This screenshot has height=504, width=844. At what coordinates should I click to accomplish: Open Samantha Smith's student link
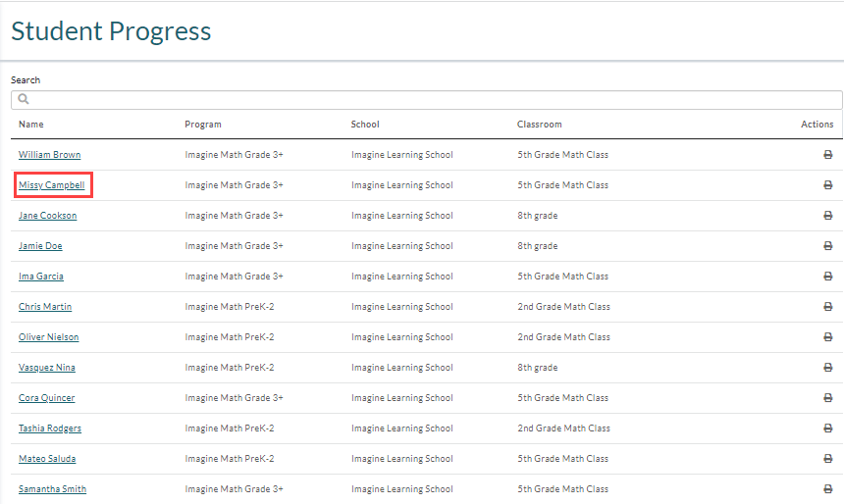pos(52,489)
